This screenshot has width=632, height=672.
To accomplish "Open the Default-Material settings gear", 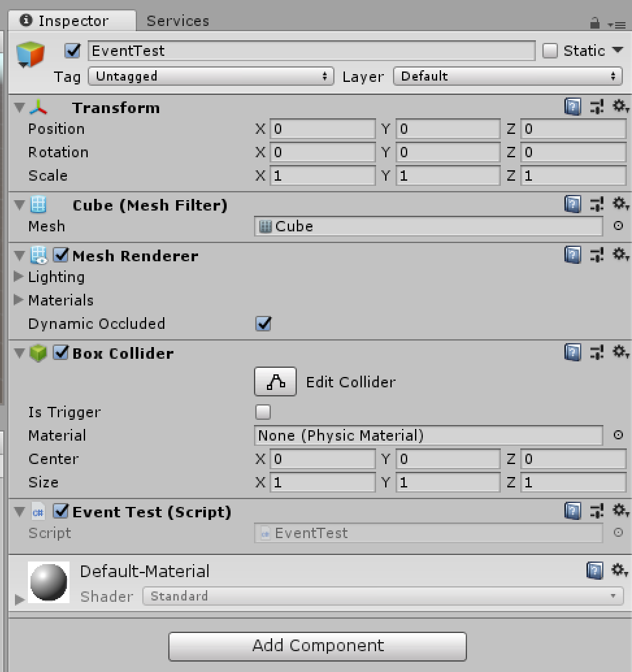I will (x=618, y=570).
